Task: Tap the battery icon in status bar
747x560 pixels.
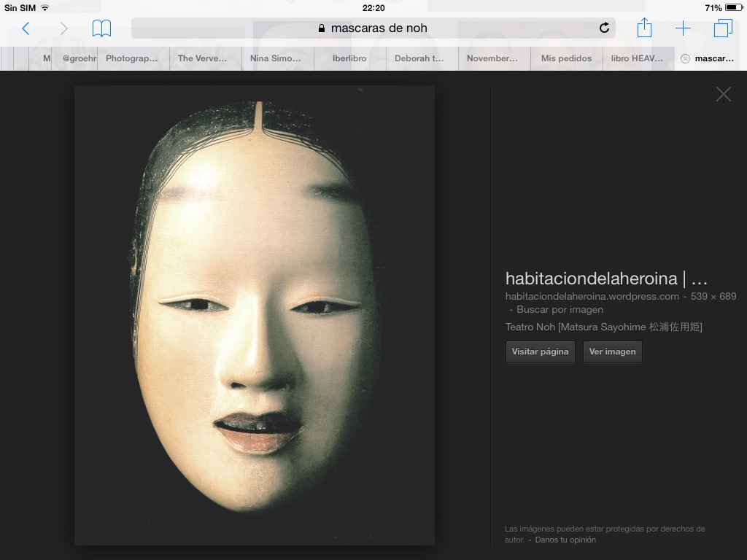Action: point(734,7)
